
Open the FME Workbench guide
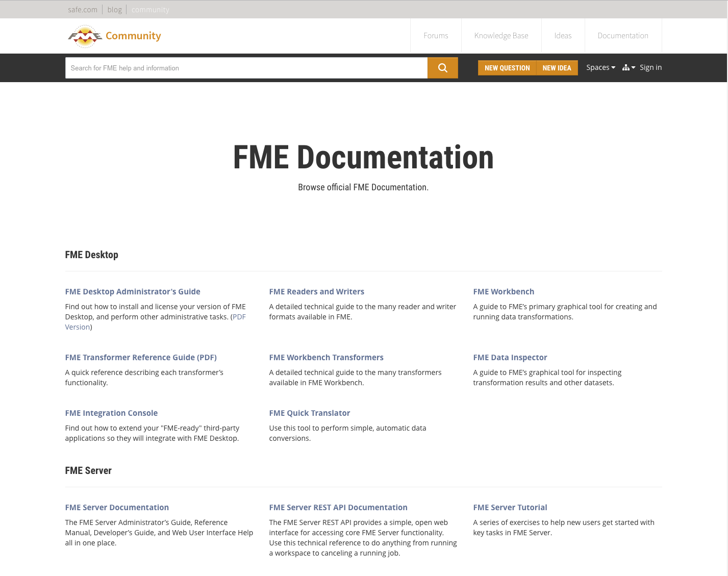504,291
